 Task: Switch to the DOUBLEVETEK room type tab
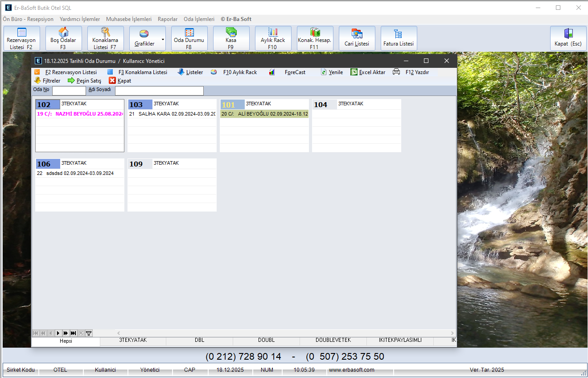tap(333, 340)
